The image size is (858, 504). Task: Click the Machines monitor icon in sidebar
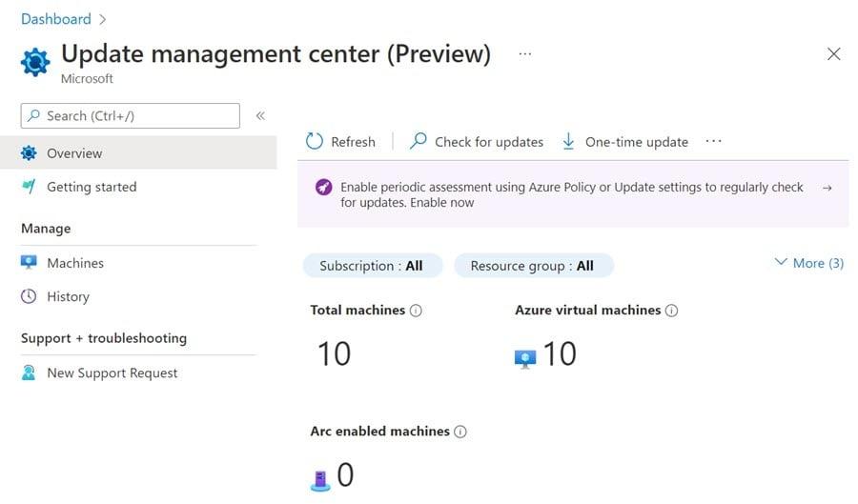point(29,262)
